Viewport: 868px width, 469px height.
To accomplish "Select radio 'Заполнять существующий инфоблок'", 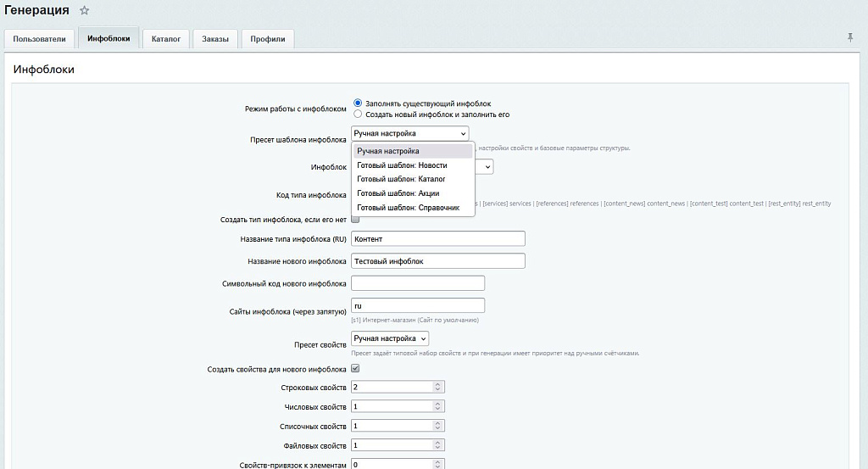I will 358,103.
